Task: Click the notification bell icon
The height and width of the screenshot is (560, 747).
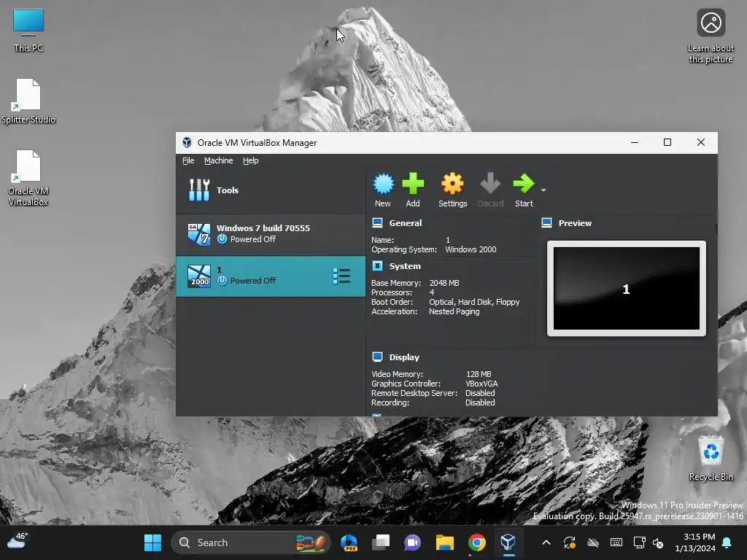Action: pyautogui.click(x=727, y=542)
